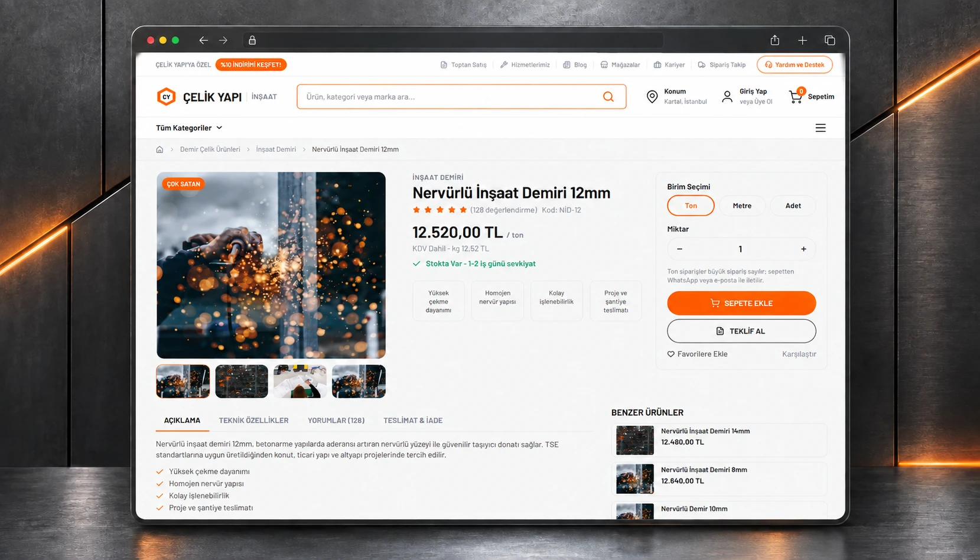Open similar product Nervürlü İnşaat Demiri 8mm
The image size is (980, 560).
(719, 478)
